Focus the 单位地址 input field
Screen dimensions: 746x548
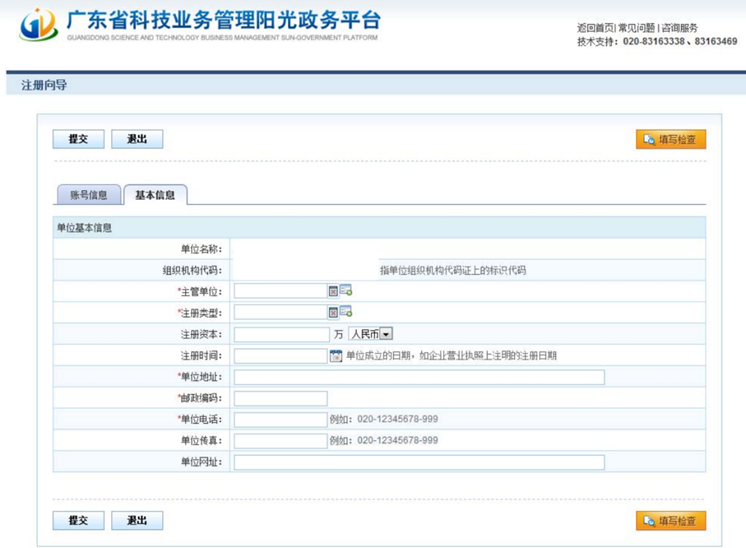419,377
